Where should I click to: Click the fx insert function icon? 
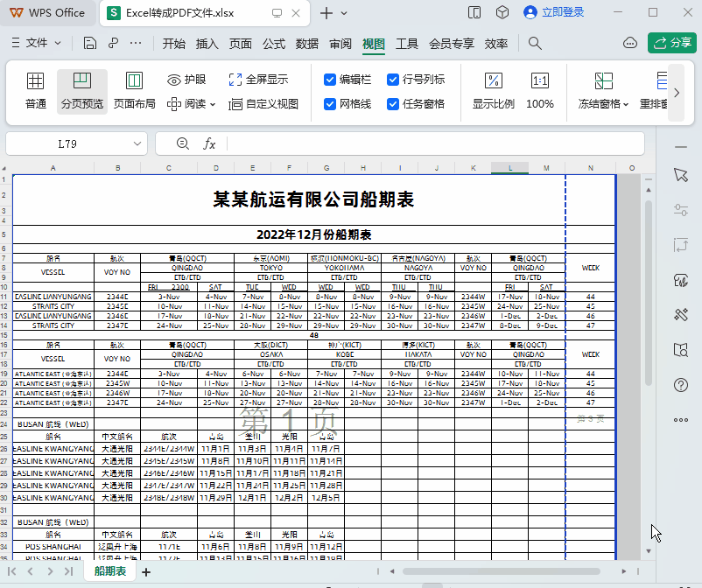209,143
